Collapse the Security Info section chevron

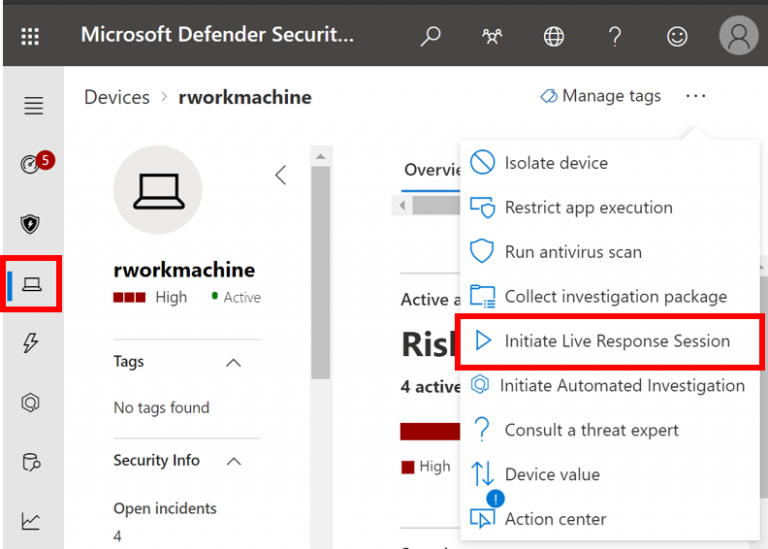click(234, 461)
